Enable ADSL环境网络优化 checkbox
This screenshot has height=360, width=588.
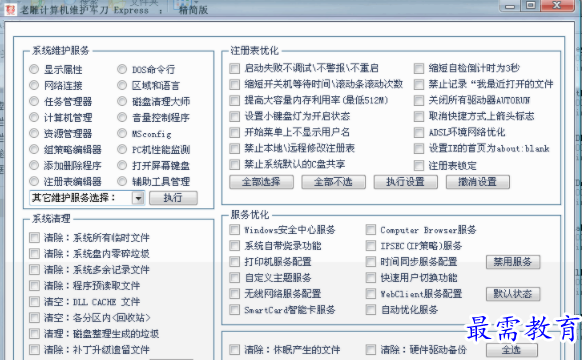pos(419,132)
